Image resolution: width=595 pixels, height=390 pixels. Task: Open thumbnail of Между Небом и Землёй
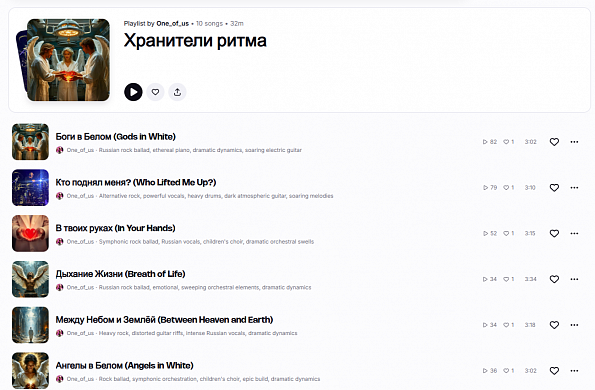tap(30, 325)
